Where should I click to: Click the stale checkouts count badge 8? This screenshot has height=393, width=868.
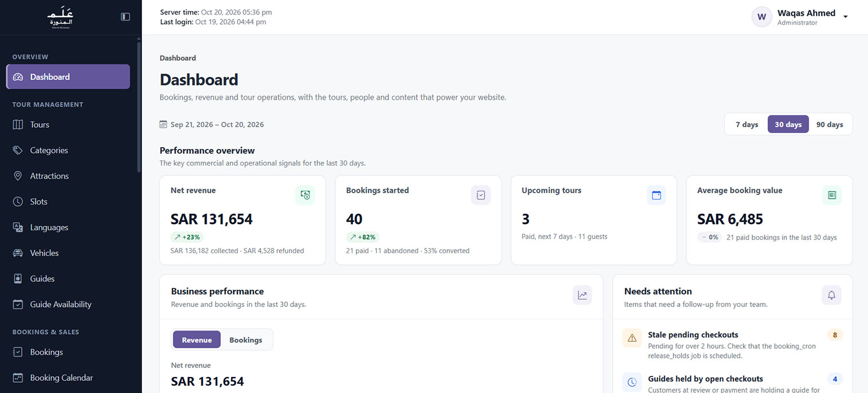coord(835,335)
